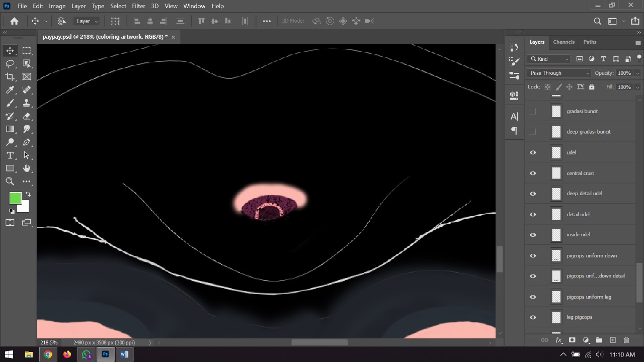Screen dimensions: 644x362
Task: Open the Pass Through blend mode dropdown
Action: tap(559, 73)
